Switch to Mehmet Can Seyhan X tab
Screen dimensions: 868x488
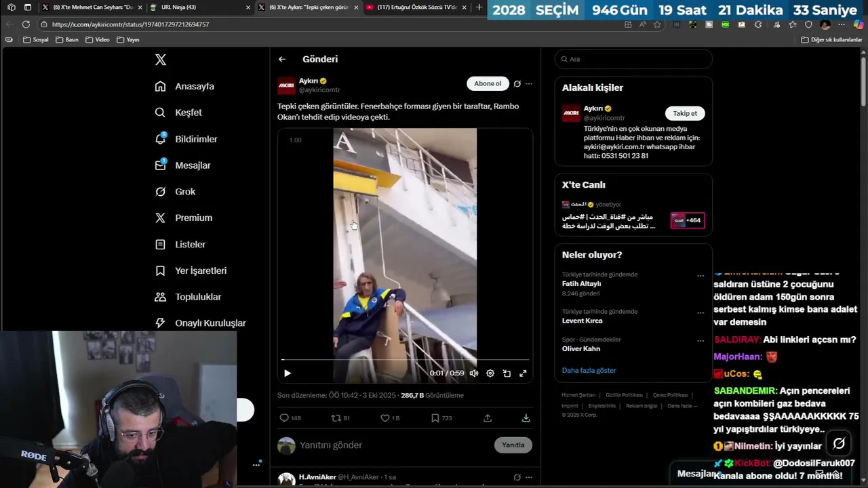tap(93, 7)
